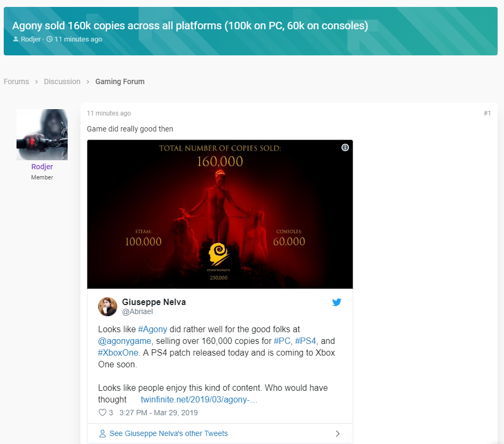The width and height of the screenshot is (504, 444).
Task: Open Giuseppe Nelva display name
Action: click(154, 302)
